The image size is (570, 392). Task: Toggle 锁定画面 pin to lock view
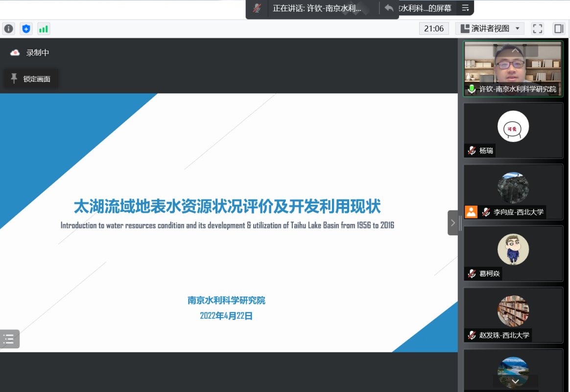[x=31, y=79]
